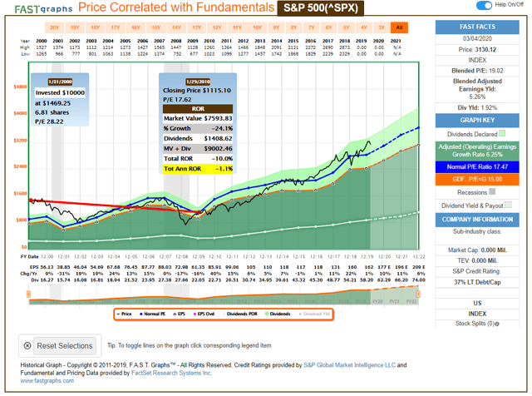Click the Dividends Declared green swatch
Viewport: 532px width, 396px height.
tap(502, 133)
